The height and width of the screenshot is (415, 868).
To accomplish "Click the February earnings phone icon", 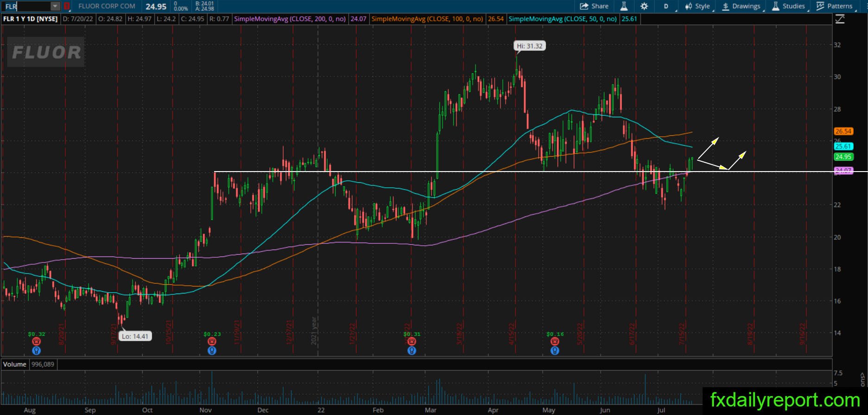I will [x=412, y=342].
